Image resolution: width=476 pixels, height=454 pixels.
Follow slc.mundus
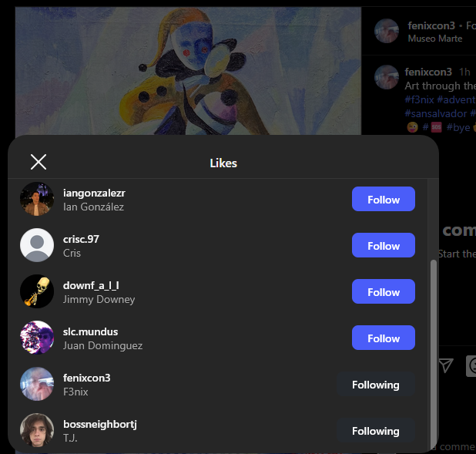point(384,338)
